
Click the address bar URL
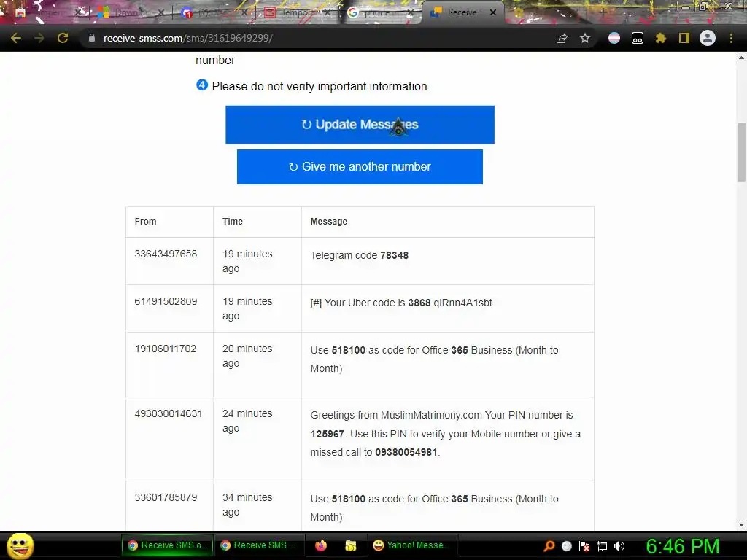click(x=187, y=38)
